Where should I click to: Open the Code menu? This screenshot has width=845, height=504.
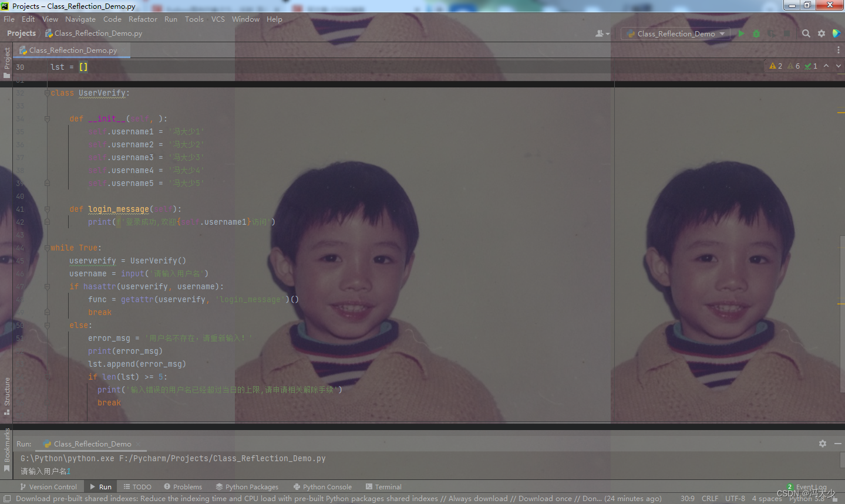112,19
